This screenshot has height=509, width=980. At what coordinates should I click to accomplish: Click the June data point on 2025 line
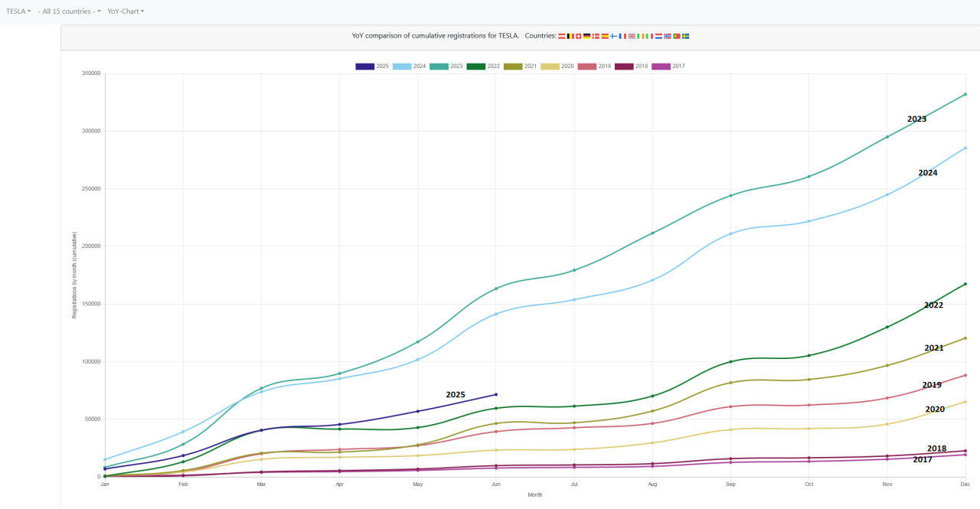pyautogui.click(x=496, y=395)
